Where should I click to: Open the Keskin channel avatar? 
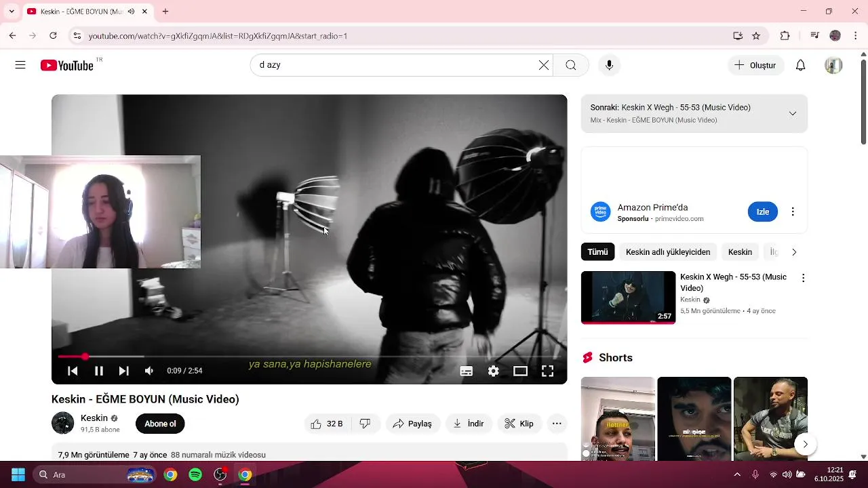tap(63, 423)
